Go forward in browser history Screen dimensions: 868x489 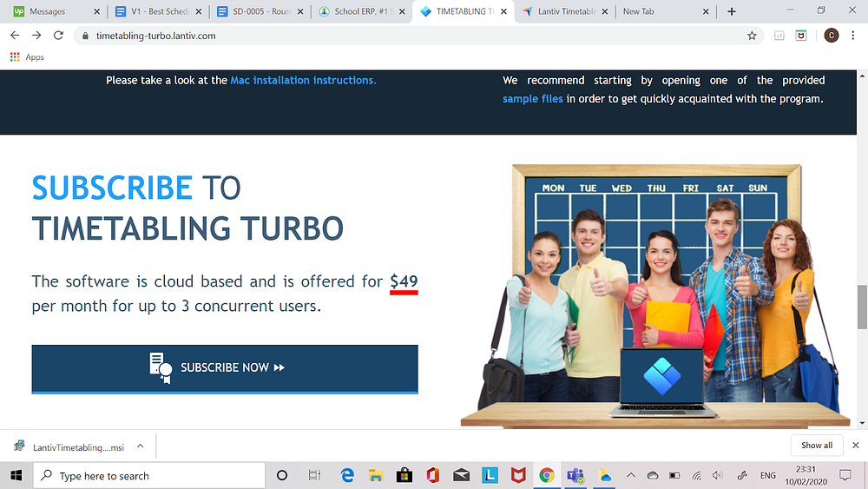(x=36, y=36)
